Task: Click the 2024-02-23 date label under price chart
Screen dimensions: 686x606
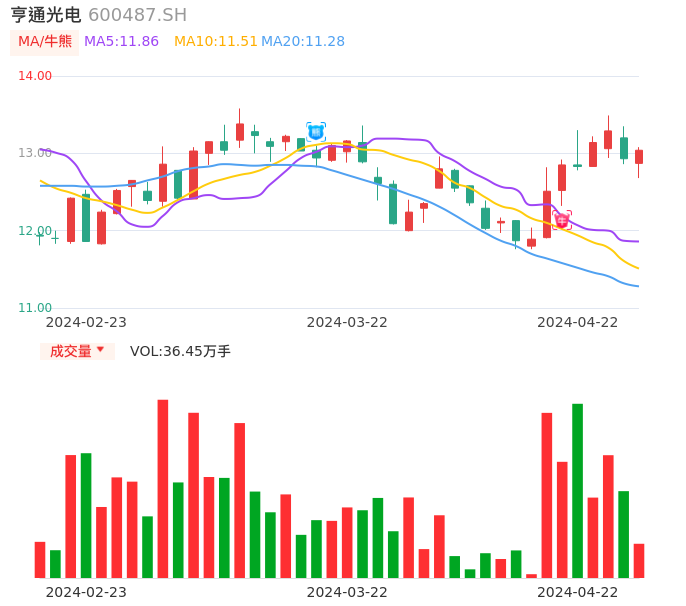Action: [86, 322]
